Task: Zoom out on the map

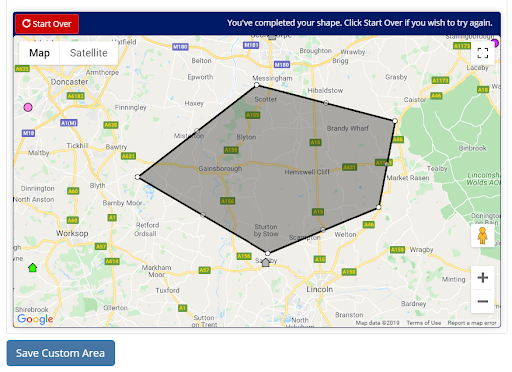Action: [x=482, y=302]
